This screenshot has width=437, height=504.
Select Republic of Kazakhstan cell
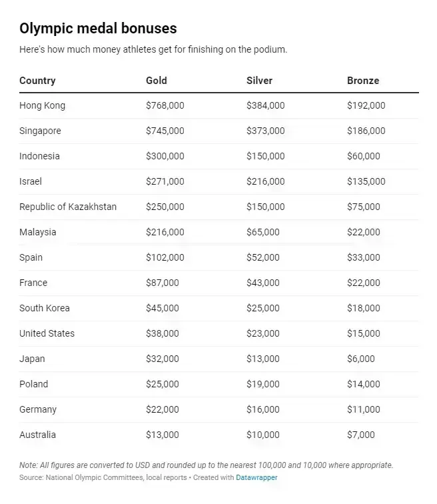point(68,207)
